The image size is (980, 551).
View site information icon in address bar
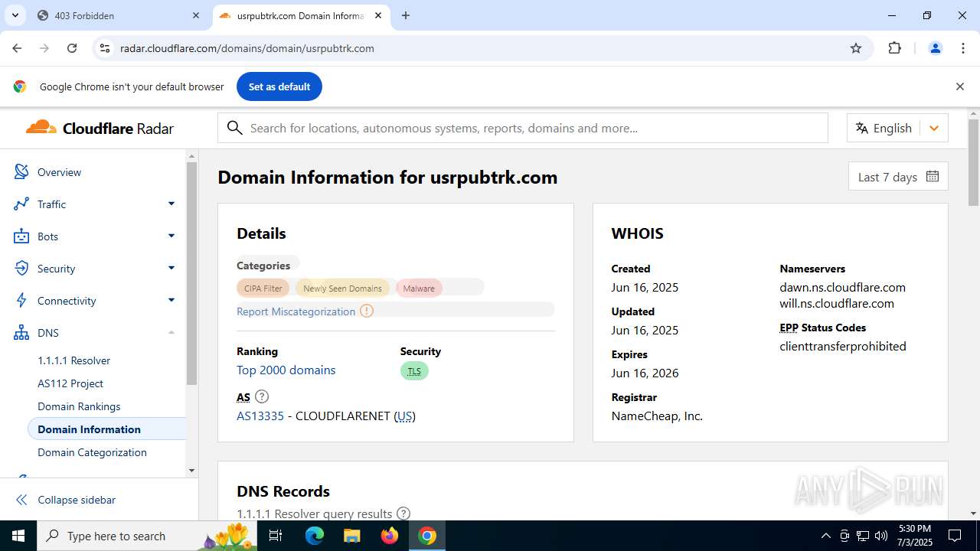pos(105,48)
